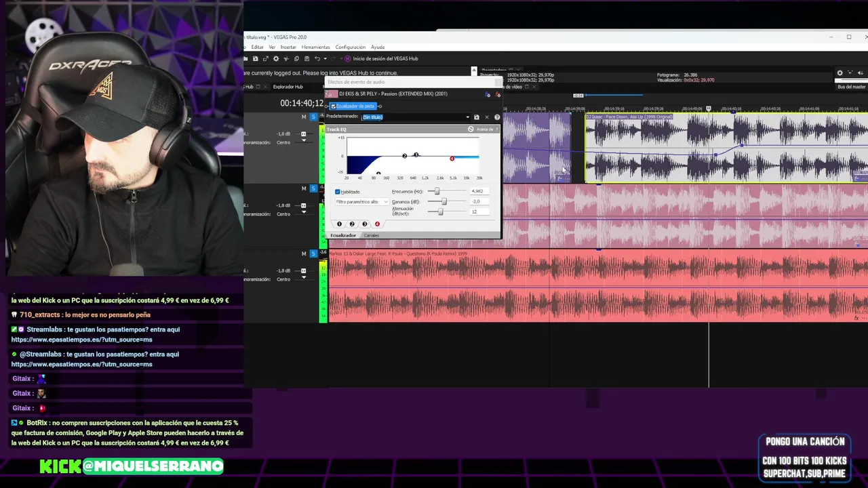
Task: Open project properties gear icon in toolbar
Action: tap(276, 59)
